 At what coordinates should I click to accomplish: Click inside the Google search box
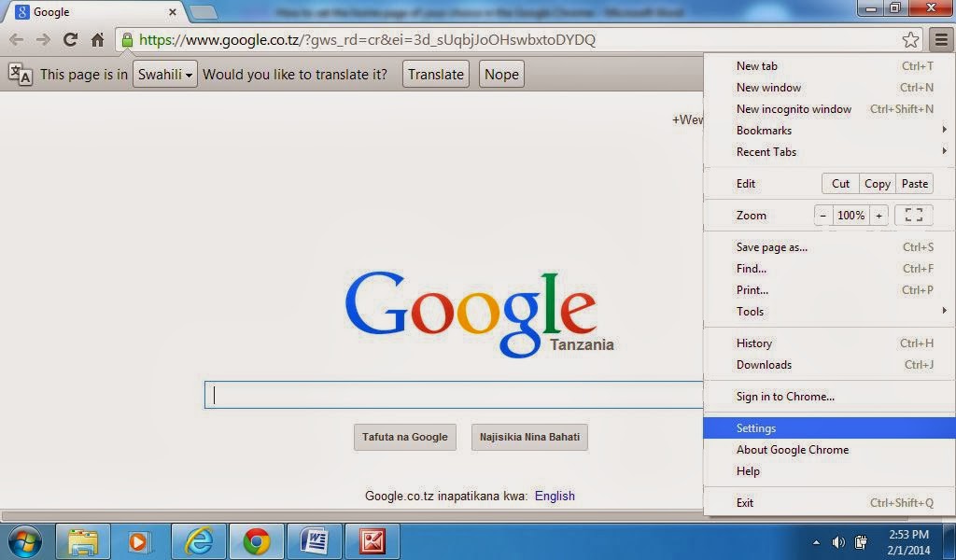pos(454,395)
